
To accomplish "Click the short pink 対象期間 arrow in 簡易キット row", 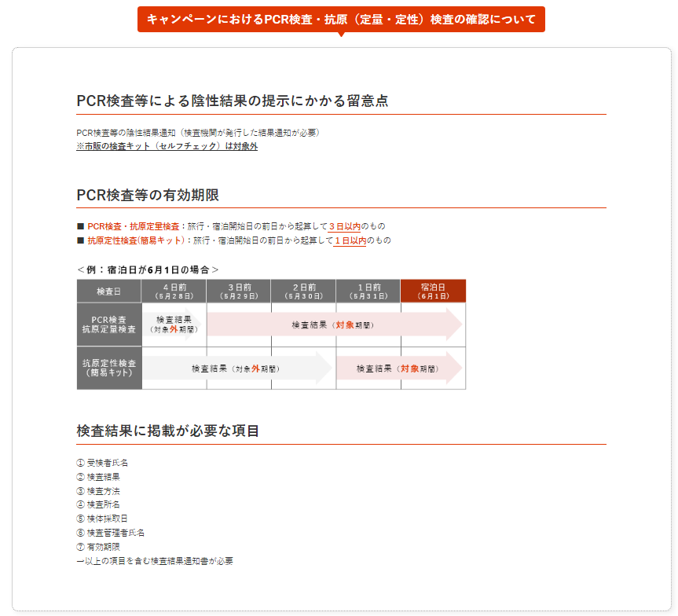I will (x=397, y=368).
